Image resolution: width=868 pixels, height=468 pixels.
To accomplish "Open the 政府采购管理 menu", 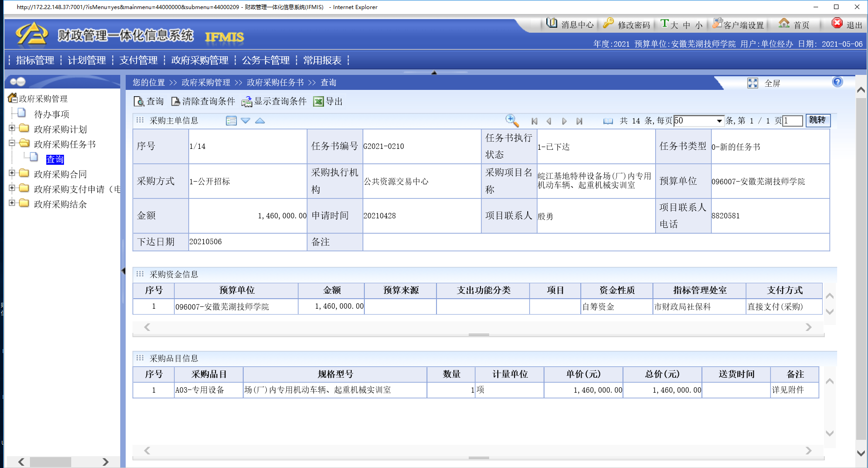I will click(x=200, y=60).
